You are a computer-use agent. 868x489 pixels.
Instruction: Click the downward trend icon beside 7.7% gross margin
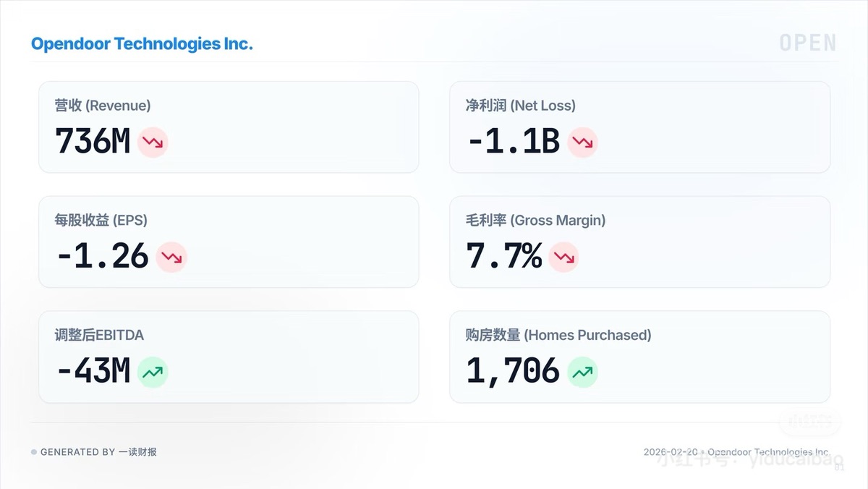click(563, 257)
